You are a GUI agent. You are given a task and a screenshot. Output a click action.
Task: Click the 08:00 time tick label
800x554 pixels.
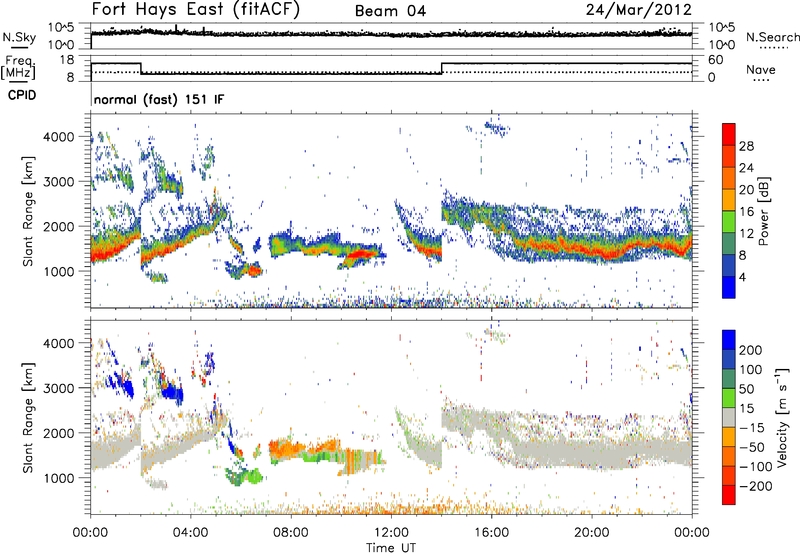pos(291,533)
